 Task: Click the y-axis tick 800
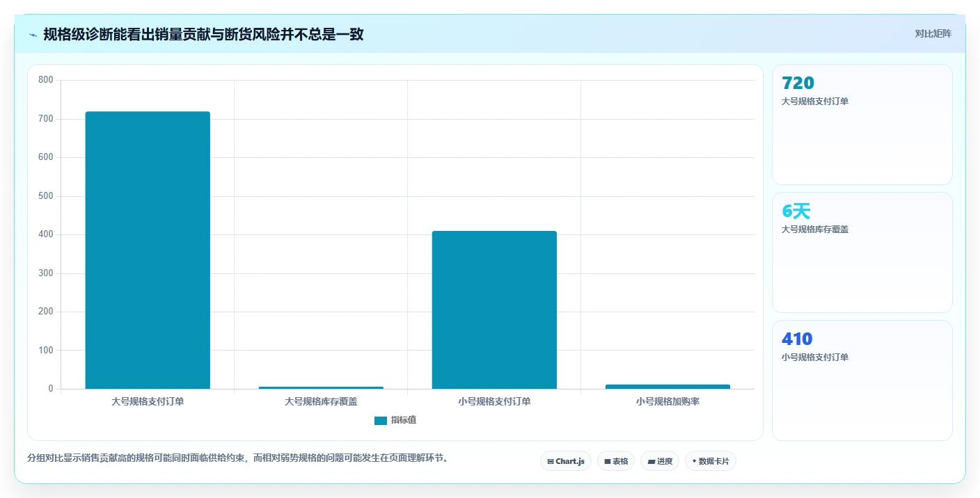[x=46, y=80]
